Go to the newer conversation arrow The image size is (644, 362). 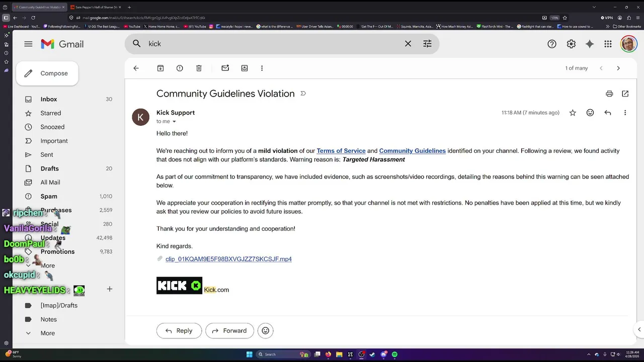(601, 68)
